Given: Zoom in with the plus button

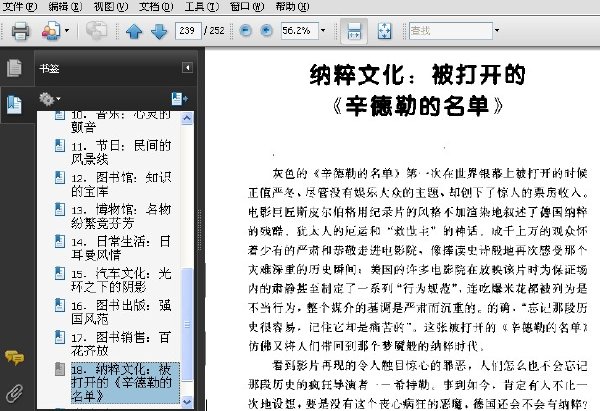Looking at the screenshot, I should pyautogui.click(x=266, y=31).
